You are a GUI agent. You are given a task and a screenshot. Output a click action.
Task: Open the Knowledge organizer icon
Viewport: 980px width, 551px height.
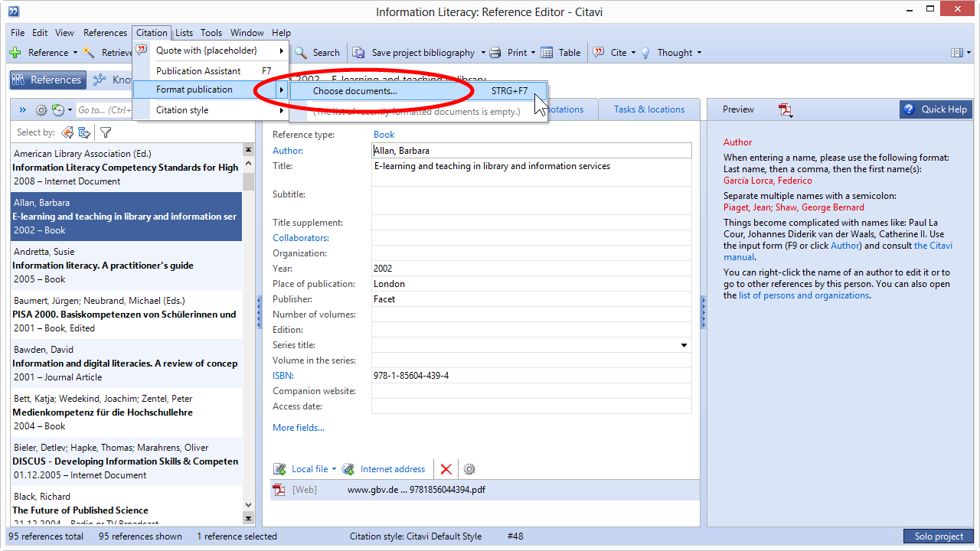click(x=100, y=80)
